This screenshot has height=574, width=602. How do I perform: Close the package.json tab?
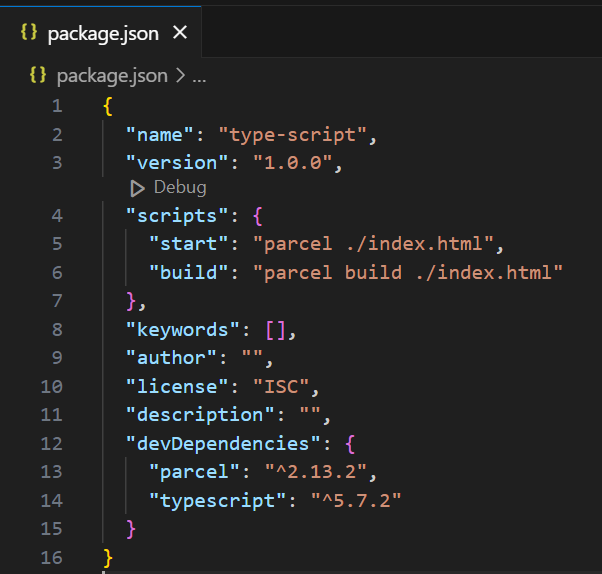(x=180, y=33)
